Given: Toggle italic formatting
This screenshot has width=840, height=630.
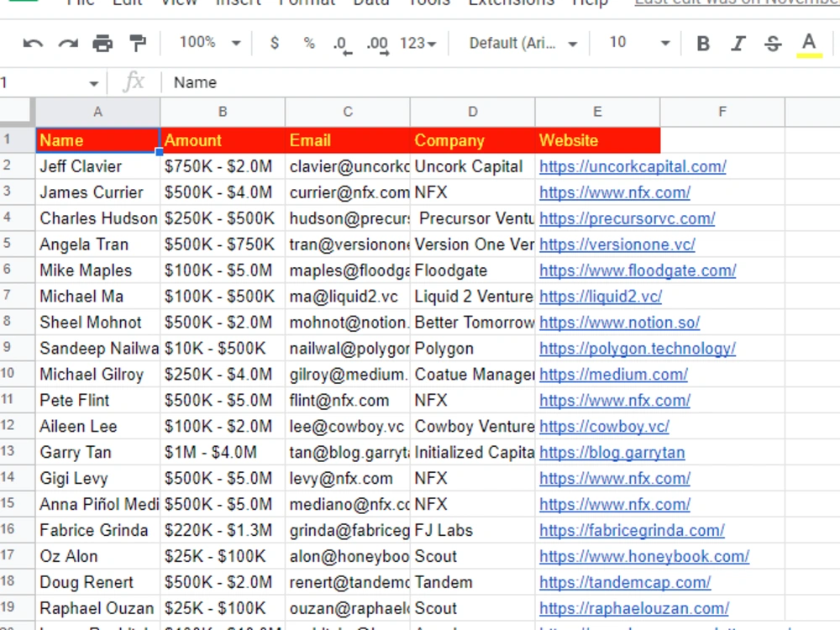Looking at the screenshot, I should click(738, 43).
